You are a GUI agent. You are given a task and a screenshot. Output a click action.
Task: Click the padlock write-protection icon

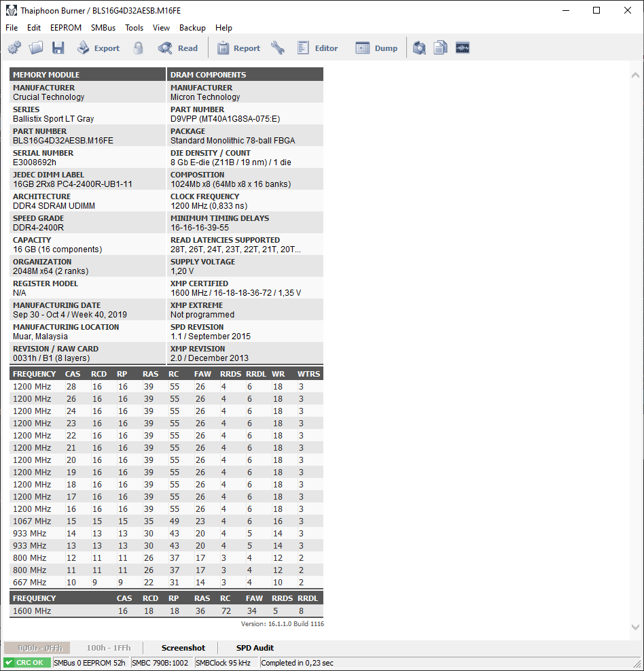[138, 48]
